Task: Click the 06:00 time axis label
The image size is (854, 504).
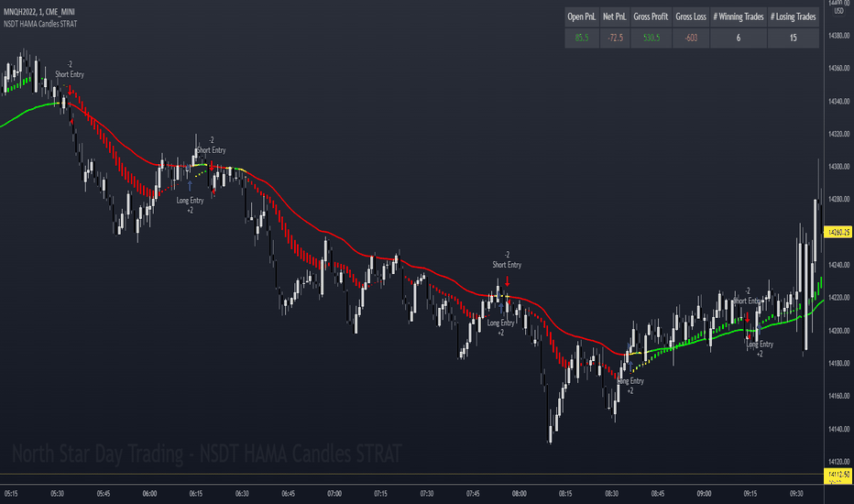Action: point(149,494)
